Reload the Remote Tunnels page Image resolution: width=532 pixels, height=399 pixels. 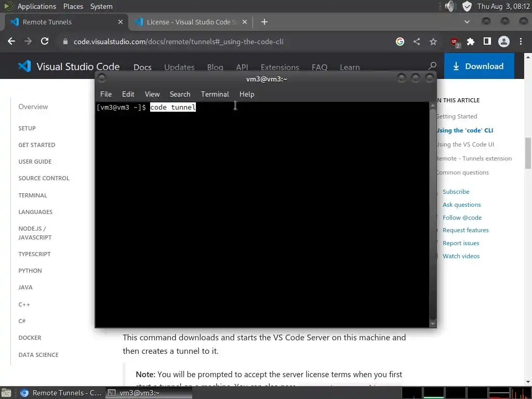click(x=45, y=42)
